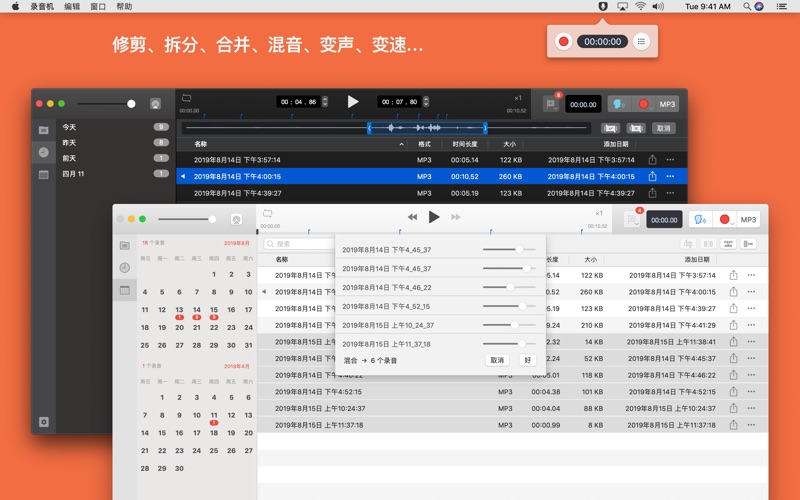The image size is (800, 500).
Task: Choose MP3 format button in dark window
Action: point(667,104)
